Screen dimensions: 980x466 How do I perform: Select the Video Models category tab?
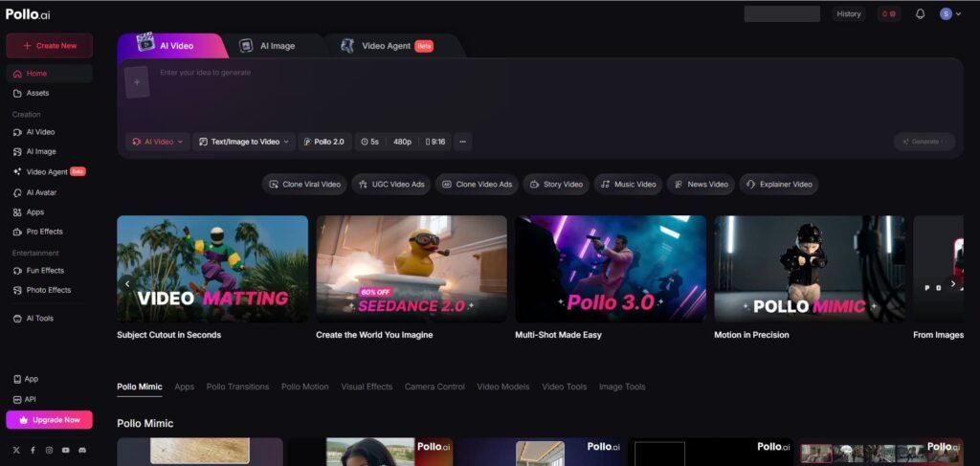[503, 387]
